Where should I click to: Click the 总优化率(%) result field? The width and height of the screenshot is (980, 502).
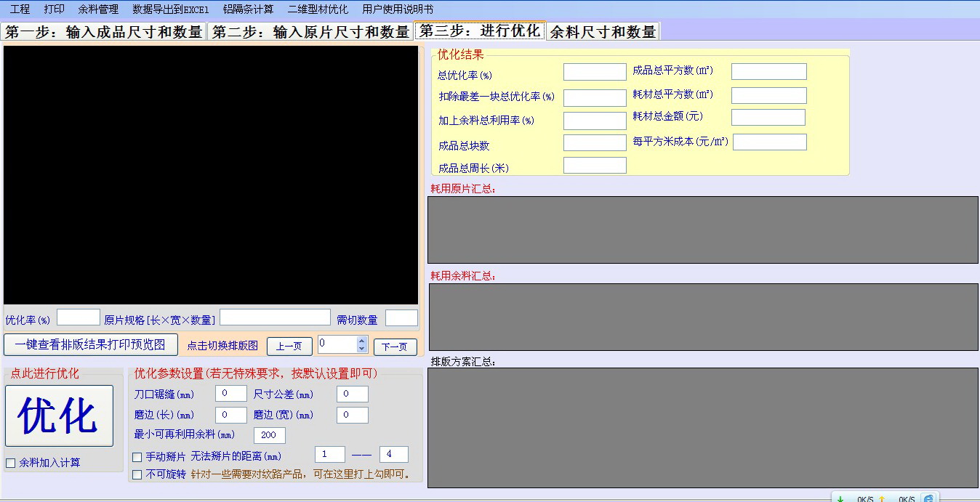595,72
